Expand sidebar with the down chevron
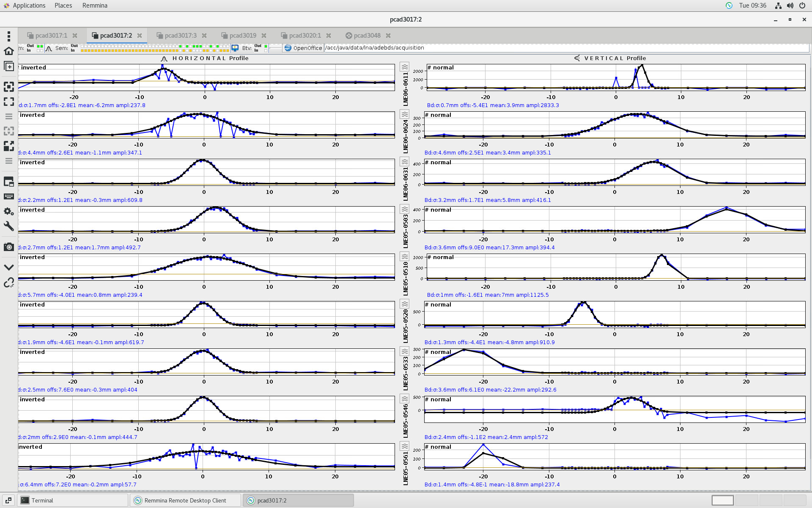Viewport: 812px width, 508px height. (x=8, y=267)
